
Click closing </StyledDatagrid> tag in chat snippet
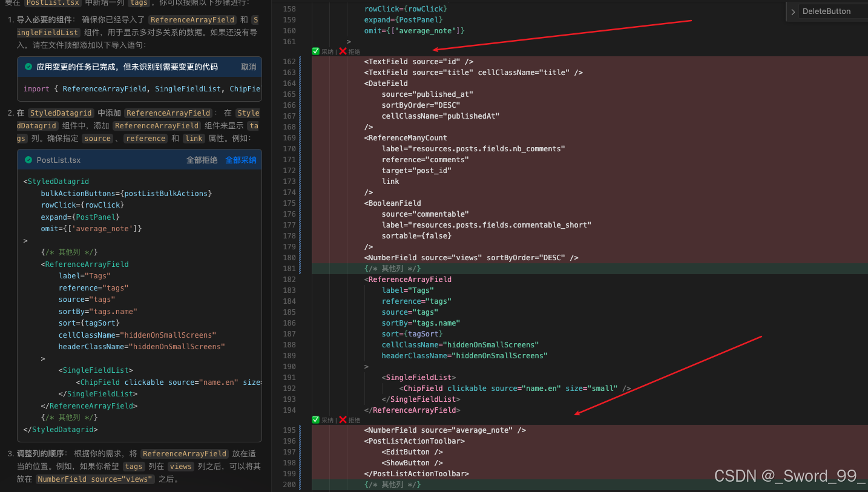click(61, 430)
